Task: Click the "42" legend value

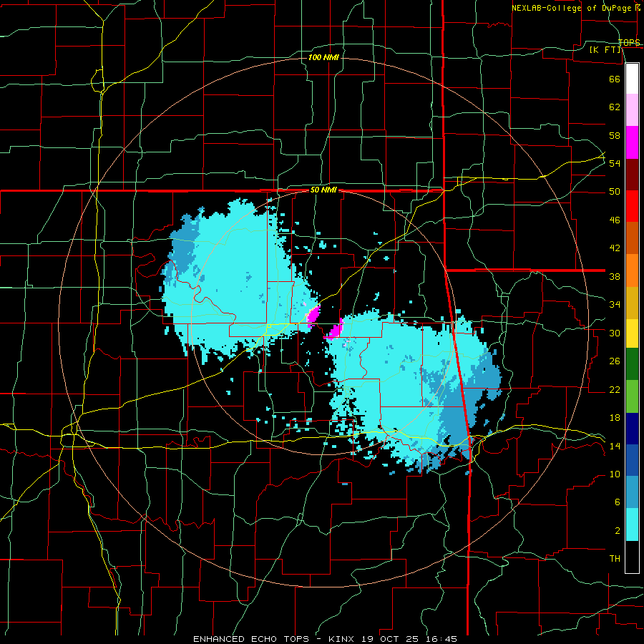Action: [x=615, y=248]
